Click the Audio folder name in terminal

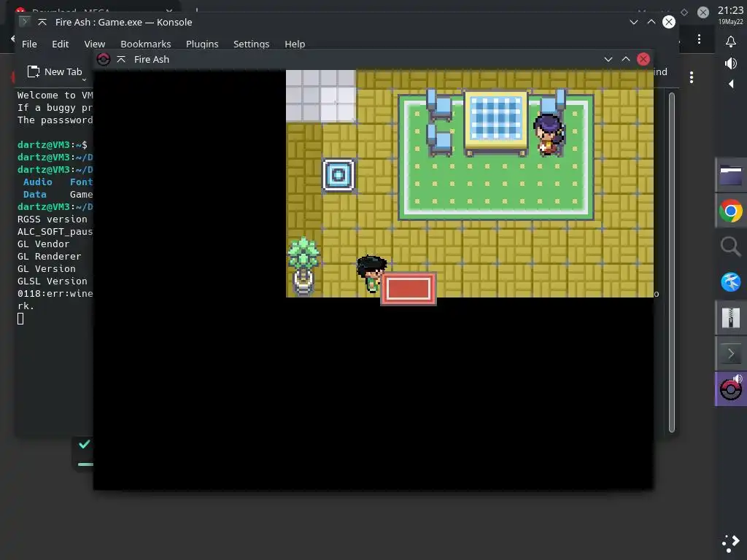click(x=38, y=182)
